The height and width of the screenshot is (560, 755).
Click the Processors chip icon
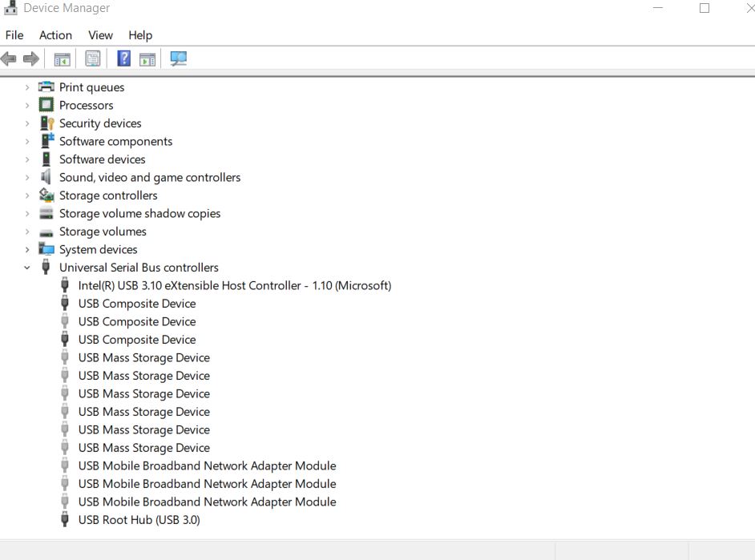click(x=46, y=105)
